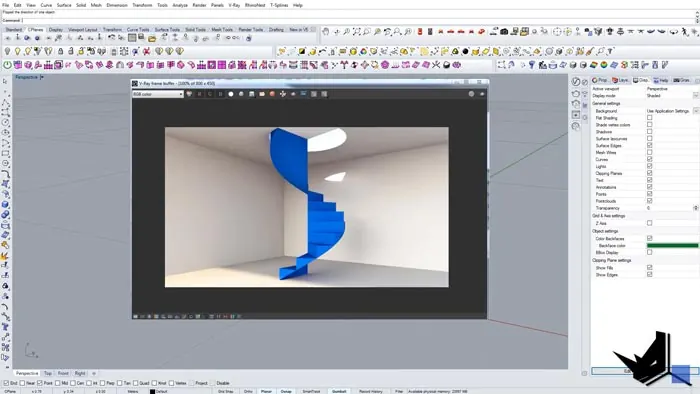Select the Pan hand tool icon
The width and height of the screenshot is (700, 394).
pyautogui.click(x=326, y=32)
